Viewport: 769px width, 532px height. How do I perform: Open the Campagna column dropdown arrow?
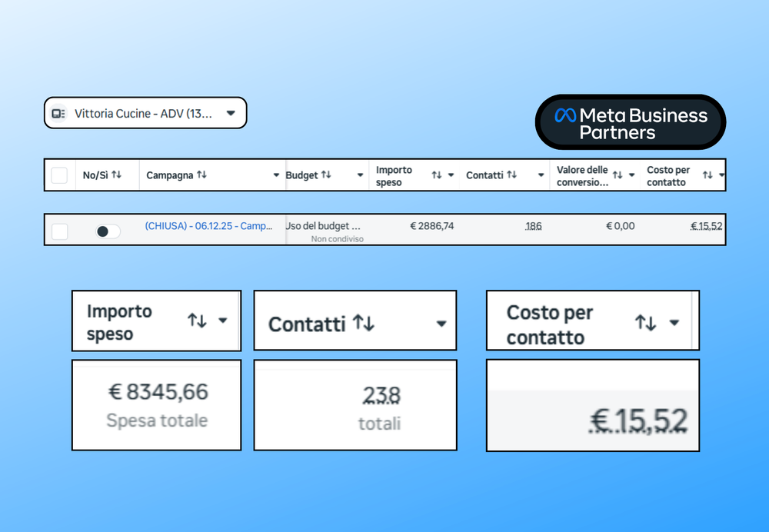pyautogui.click(x=276, y=175)
